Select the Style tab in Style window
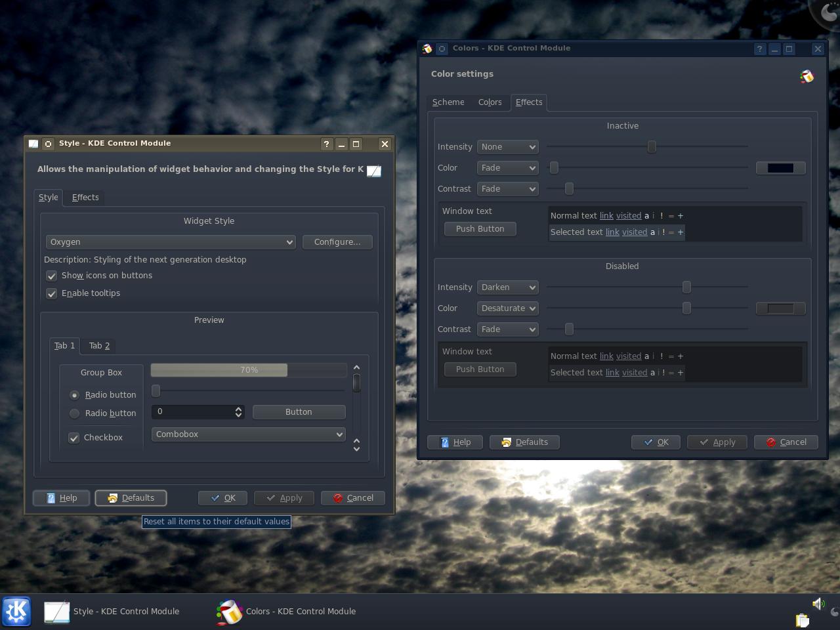Screen dimensions: 840x630 [x=48, y=198]
